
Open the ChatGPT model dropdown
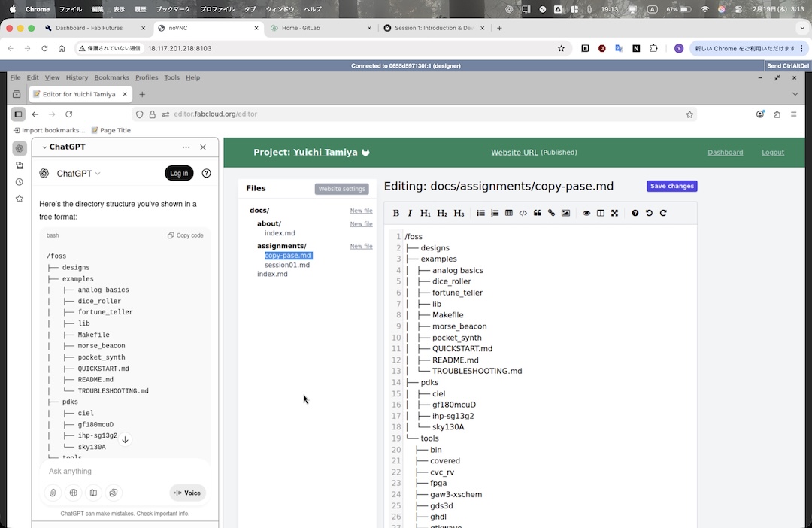[78, 174]
